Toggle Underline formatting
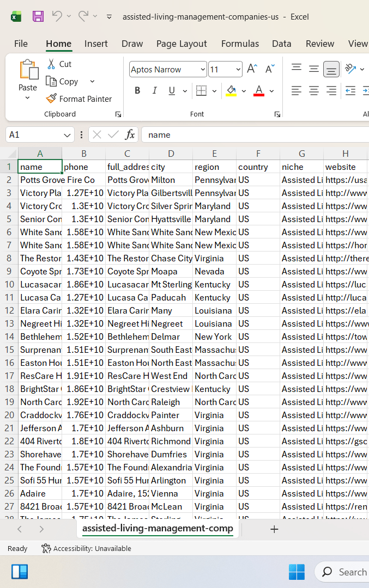 coord(172,90)
